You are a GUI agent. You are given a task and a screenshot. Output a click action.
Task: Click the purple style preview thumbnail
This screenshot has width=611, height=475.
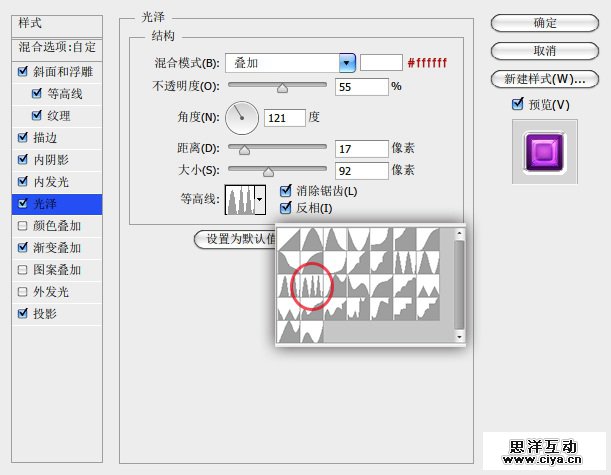click(x=545, y=152)
